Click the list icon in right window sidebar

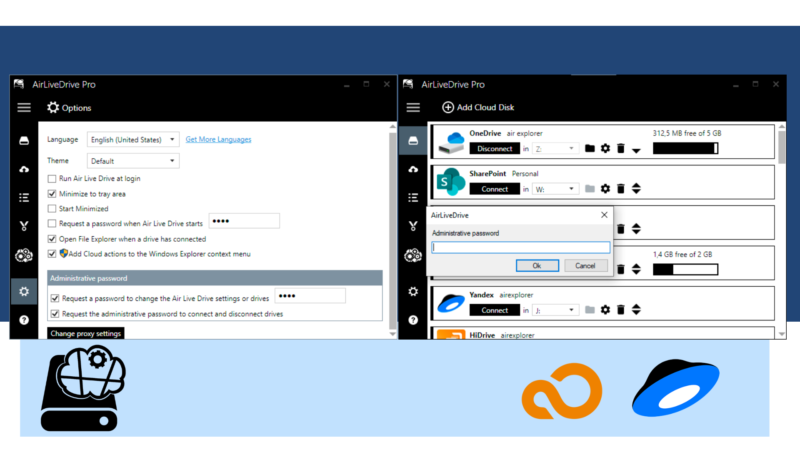(413, 197)
